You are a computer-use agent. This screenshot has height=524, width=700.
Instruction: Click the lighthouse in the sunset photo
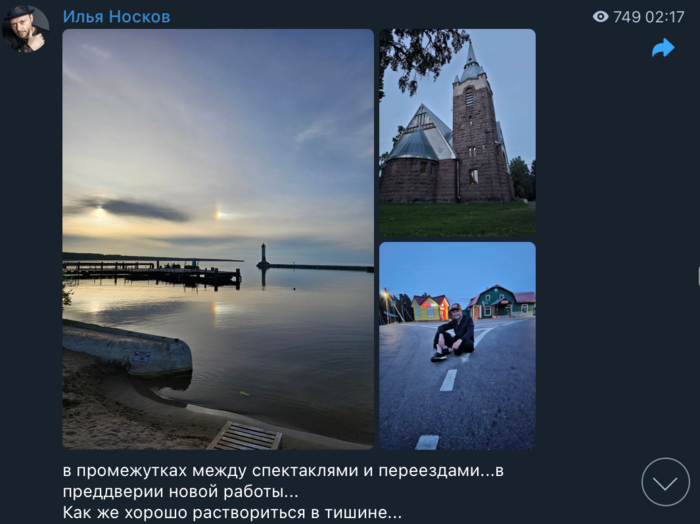pos(263,255)
